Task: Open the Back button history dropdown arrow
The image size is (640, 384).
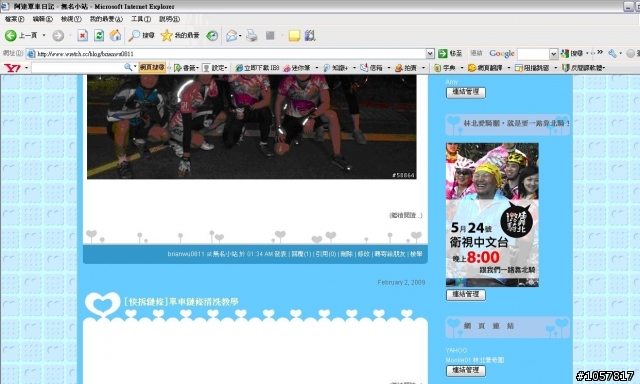Action: (44, 36)
